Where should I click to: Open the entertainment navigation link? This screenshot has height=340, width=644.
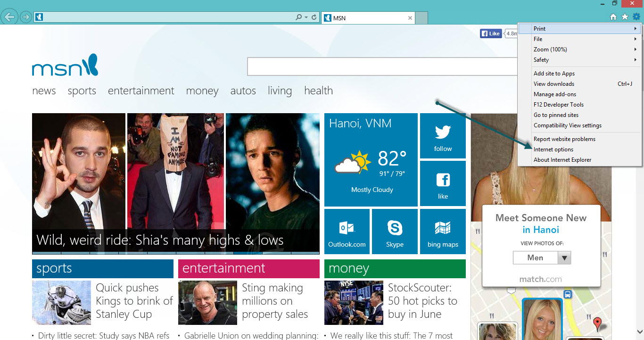[x=141, y=91]
